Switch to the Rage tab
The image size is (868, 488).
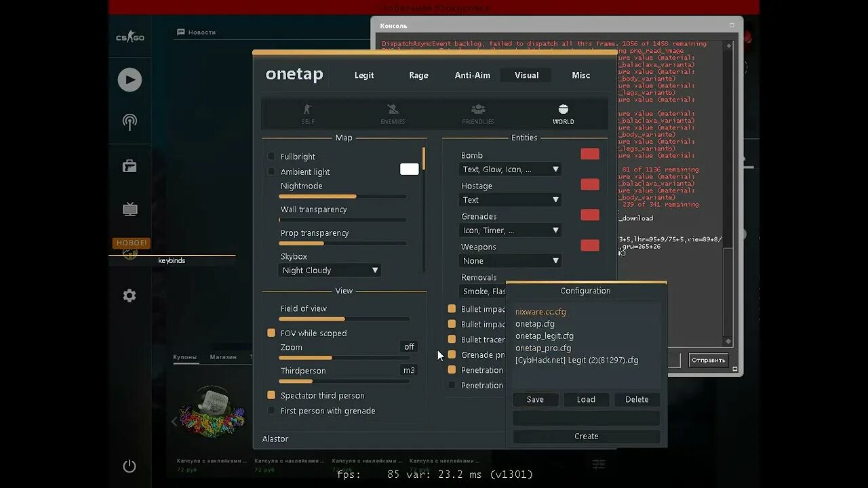(418, 75)
